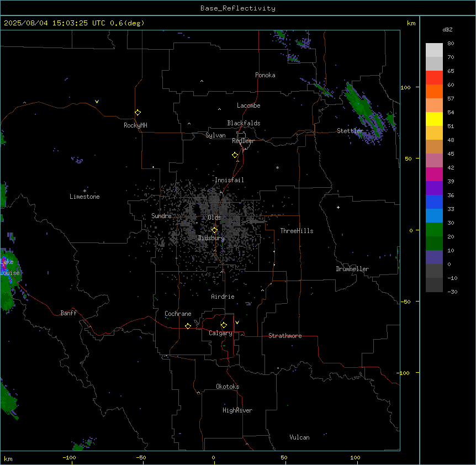Click the Airdrie city label
476x465 pixels.
(x=223, y=297)
